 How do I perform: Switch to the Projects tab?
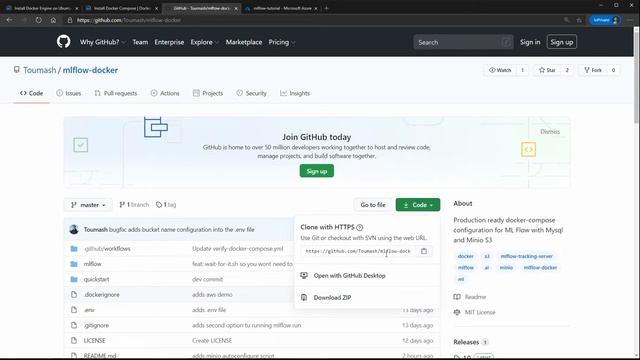pos(208,93)
